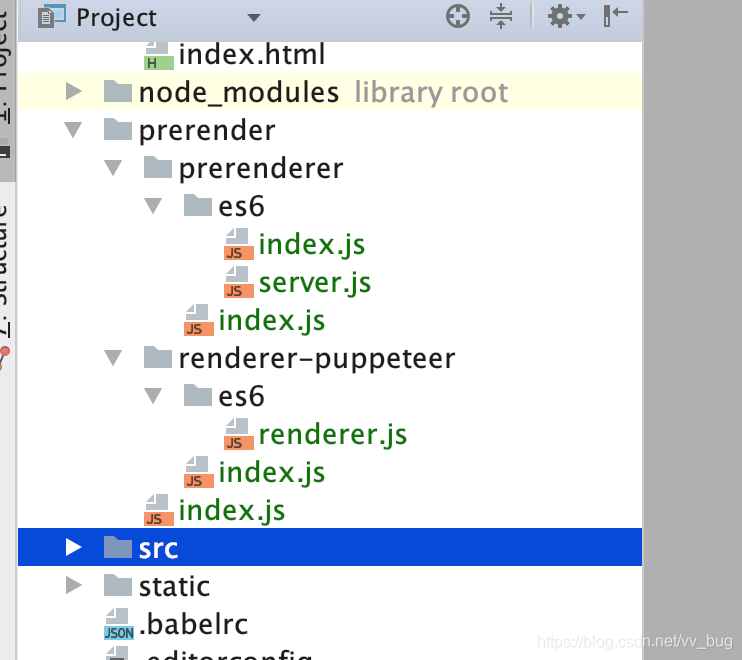Click the node_modules folder icon

point(118,91)
